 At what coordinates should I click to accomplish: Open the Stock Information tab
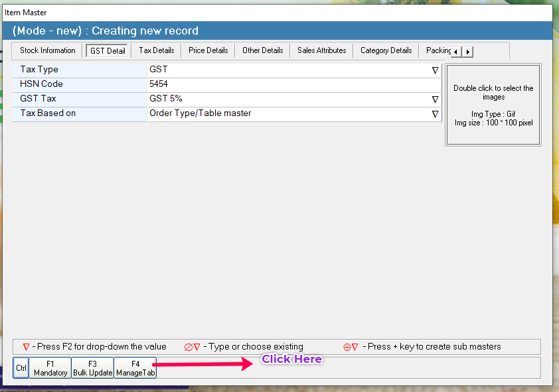[x=47, y=50]
